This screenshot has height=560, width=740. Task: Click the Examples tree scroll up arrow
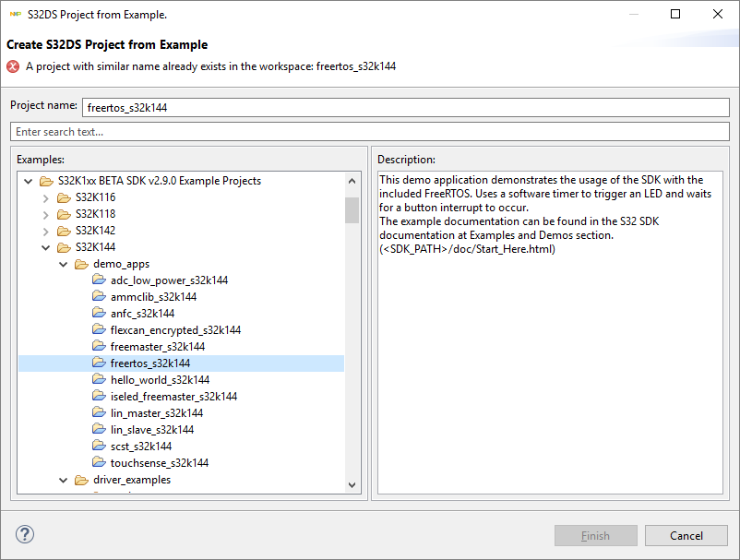352,181
